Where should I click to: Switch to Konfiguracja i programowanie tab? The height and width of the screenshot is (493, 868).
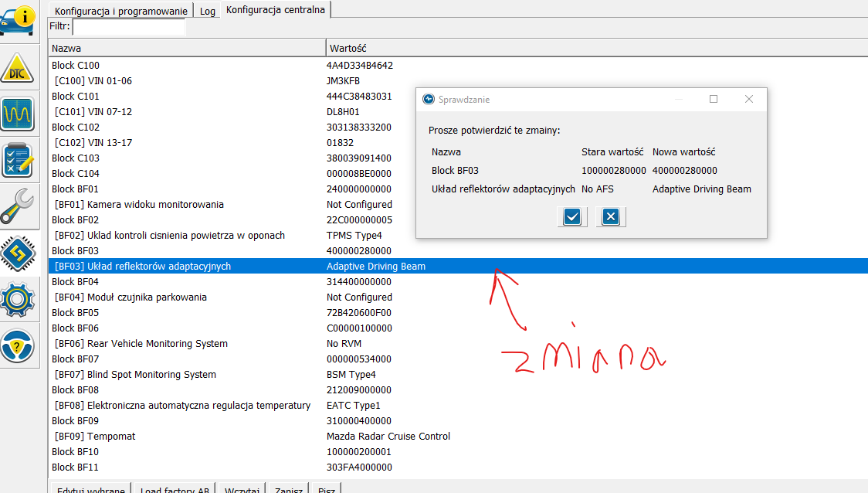pyautogui.click(x=131, y=11)
